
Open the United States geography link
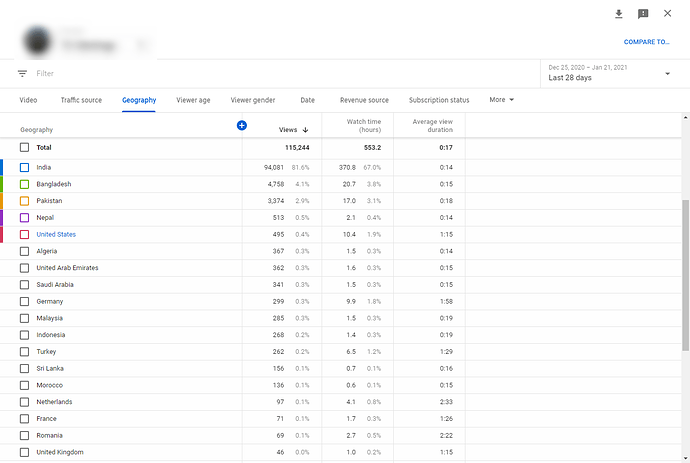(x=56, y=235)
